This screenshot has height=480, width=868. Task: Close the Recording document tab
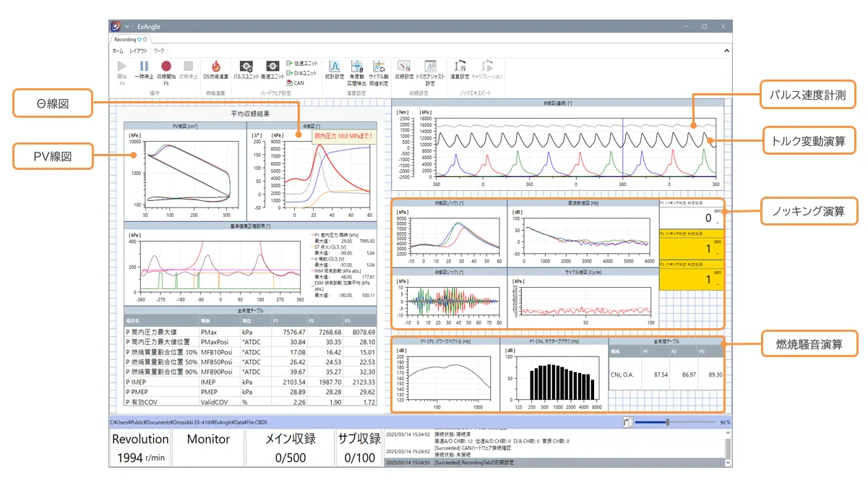(145, 39)
